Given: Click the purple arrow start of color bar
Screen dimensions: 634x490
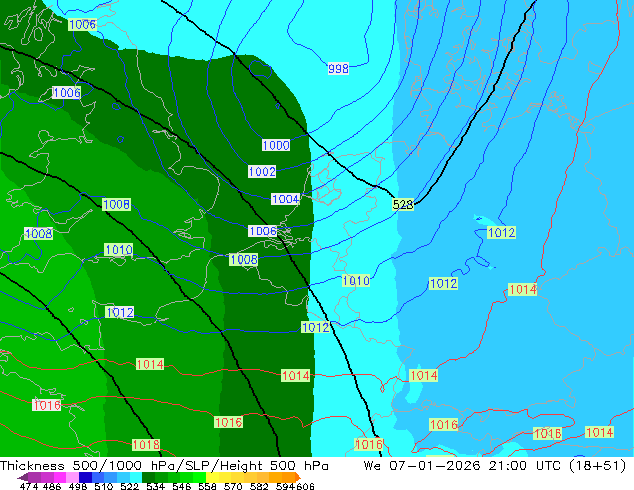Looking at the screenshot, I should pyautogui.click(x=22, y=477).
